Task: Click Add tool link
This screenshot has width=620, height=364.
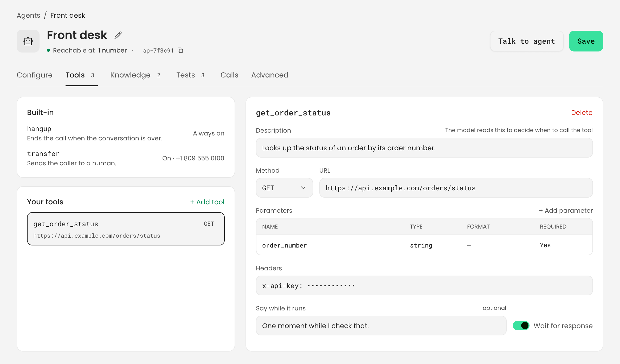Action: [x=207, y=202]
